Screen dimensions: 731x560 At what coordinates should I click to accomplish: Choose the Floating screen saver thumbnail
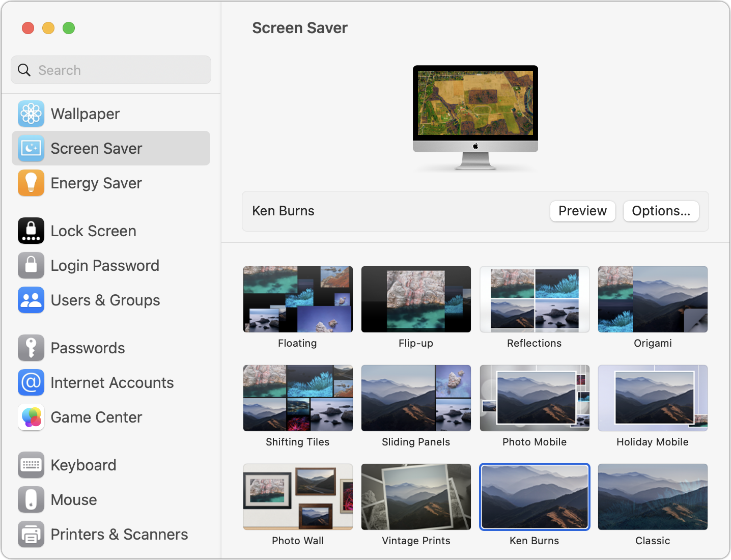298,299
